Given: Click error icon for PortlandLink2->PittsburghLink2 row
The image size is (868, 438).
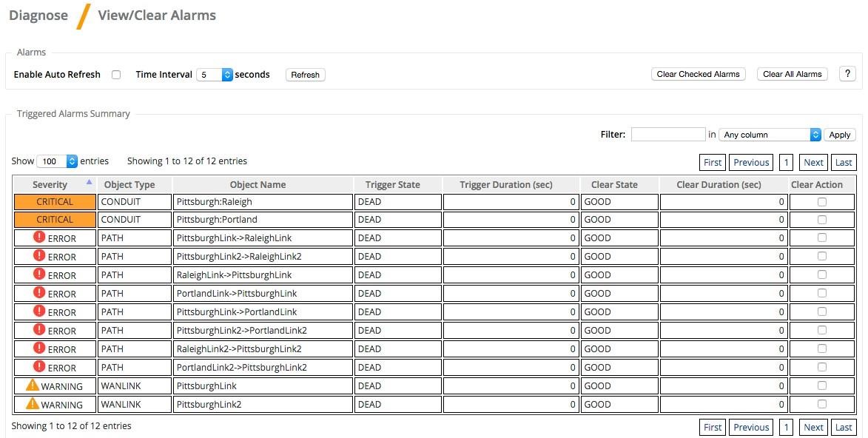Looking at the screenshot, I should tap(39, 366).
